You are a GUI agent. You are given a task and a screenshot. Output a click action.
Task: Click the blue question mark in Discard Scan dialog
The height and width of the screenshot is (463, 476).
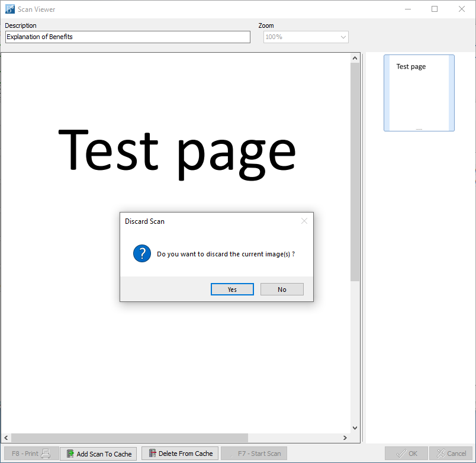coord(141,253)
